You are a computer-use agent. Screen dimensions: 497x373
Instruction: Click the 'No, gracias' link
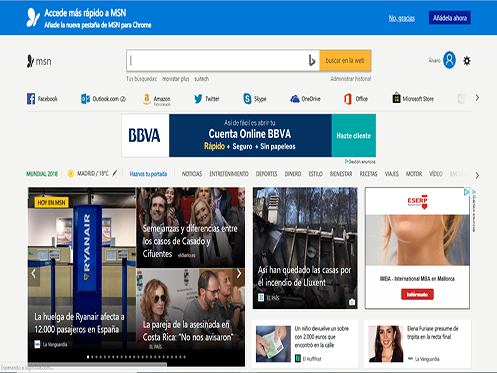402,18
